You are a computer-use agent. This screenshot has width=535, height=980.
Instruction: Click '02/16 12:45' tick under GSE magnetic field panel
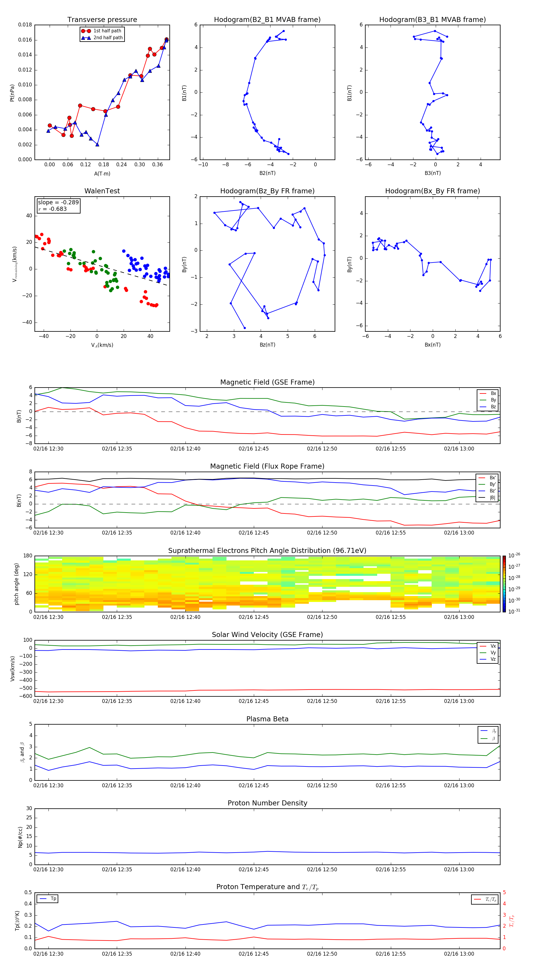254,449
